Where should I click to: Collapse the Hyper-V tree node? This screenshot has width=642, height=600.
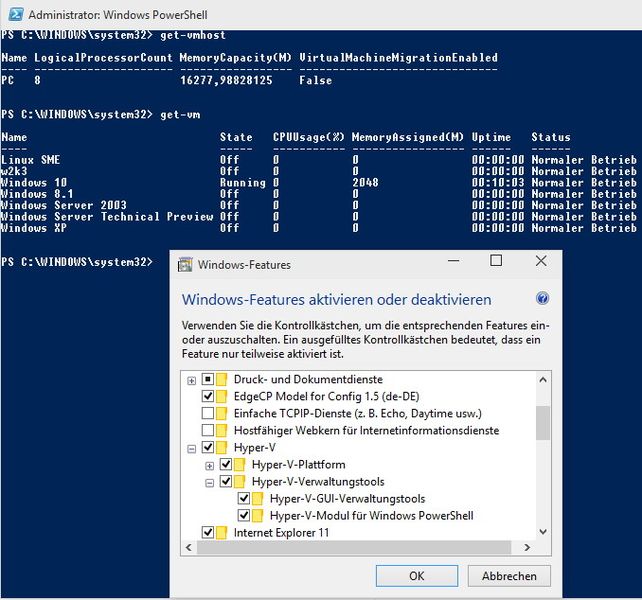point(191,449)
